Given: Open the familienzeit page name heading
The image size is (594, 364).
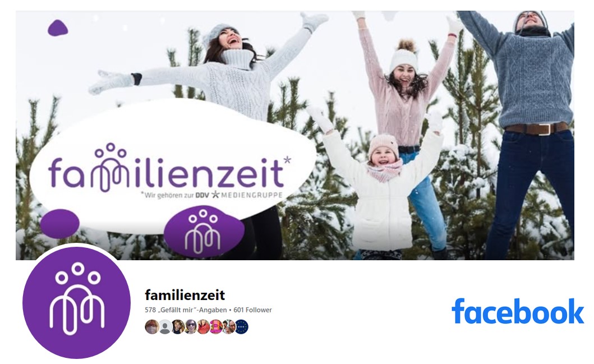Looking at the screenshot, I should coord(185,295).
